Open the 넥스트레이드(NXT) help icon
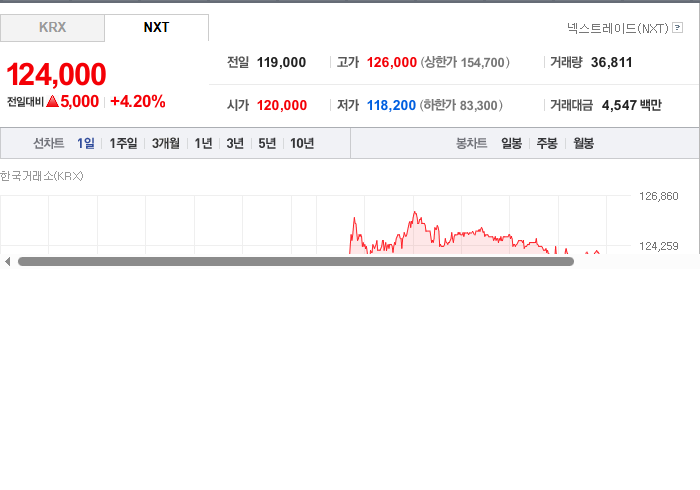This screenshot has height=490, width=700. coord(677,28)
